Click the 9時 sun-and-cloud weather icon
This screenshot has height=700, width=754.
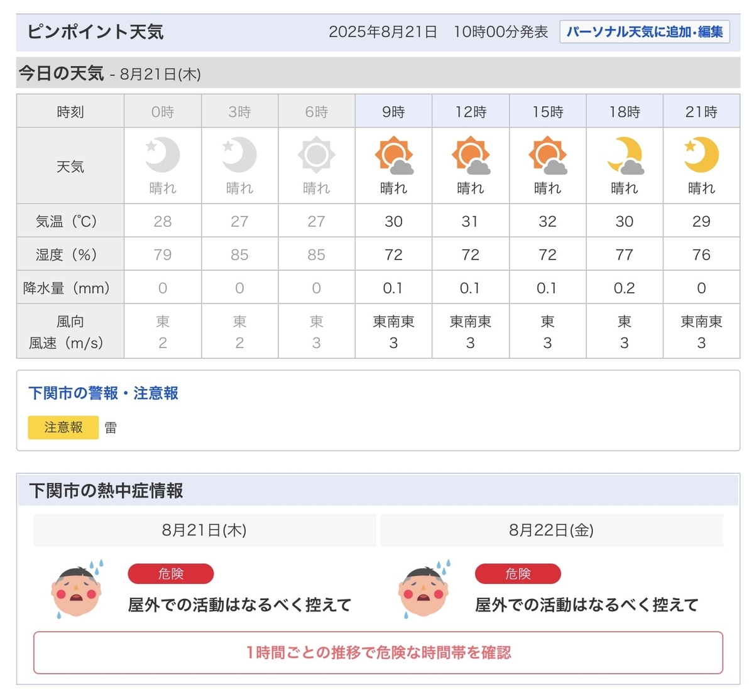(394, 155)
